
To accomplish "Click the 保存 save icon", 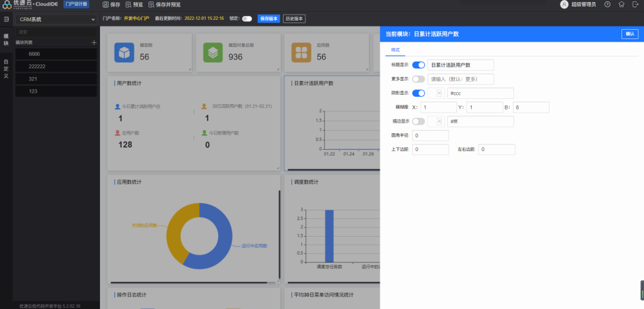I will (105, 5).
